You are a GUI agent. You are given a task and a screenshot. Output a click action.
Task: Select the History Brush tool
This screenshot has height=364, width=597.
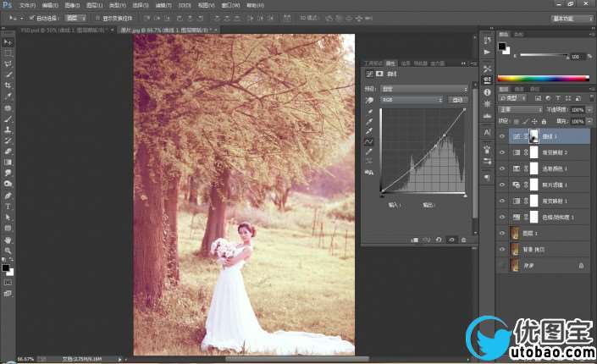[x=8, y=141]
